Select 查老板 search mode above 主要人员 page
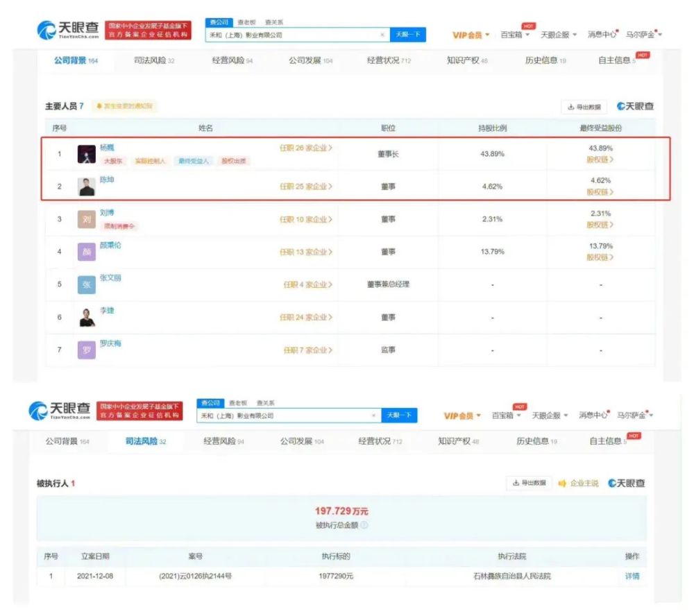This screenshot has width=694, height=616. pos(246,22)
